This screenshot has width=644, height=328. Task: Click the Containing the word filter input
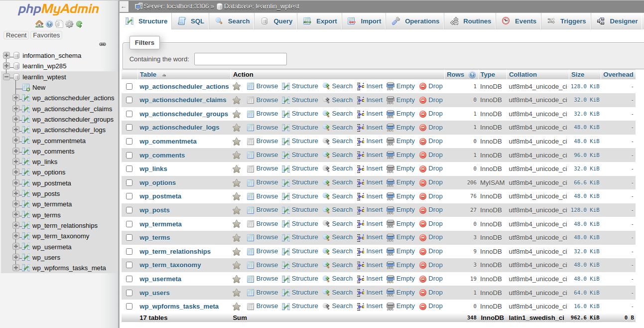(x=241, y=59)
